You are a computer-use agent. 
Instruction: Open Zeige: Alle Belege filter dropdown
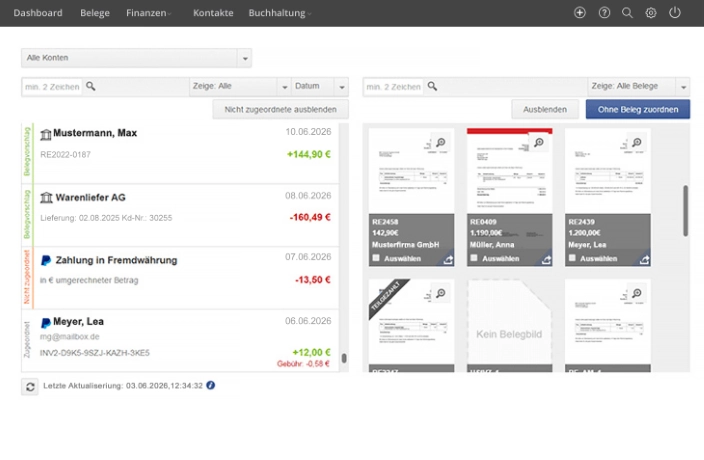[638, 87]
